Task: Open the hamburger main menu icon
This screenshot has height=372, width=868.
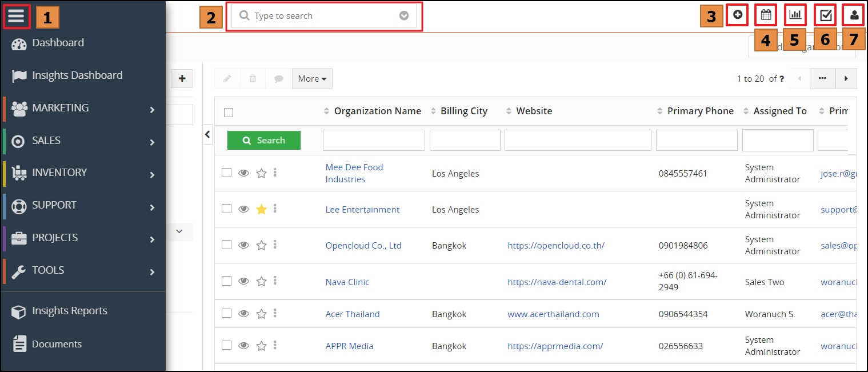Action: click(16, 17)
